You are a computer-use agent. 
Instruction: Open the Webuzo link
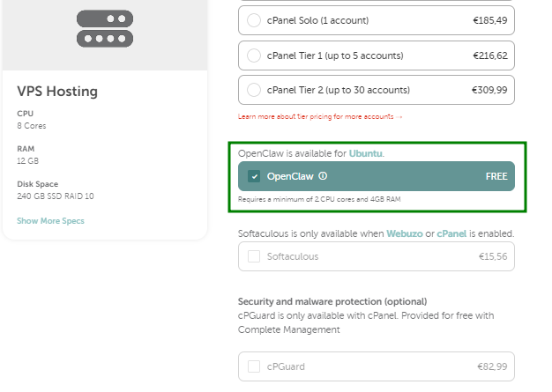pyautogui.click(x=405, y=233)
